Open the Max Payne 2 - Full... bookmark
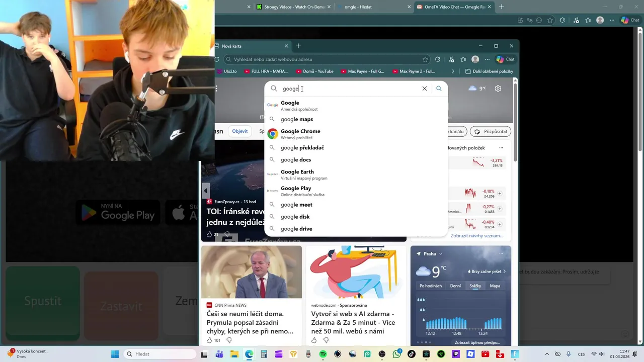 (414, 71)
